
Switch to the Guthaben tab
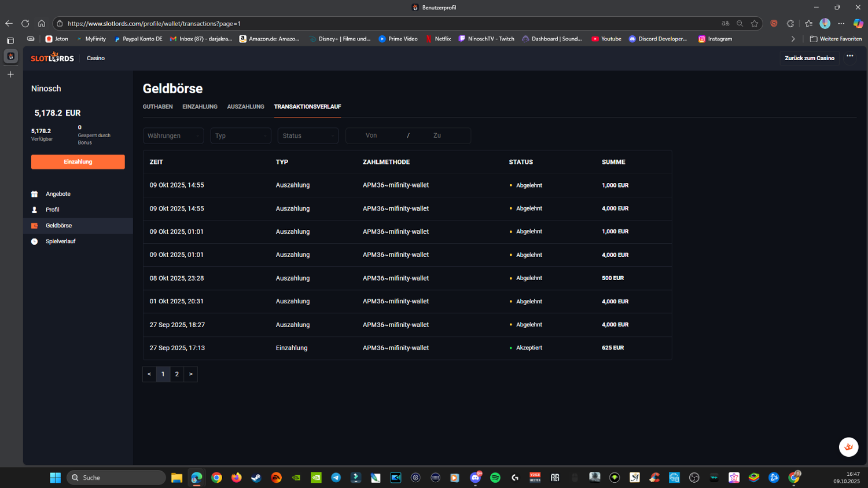[157, 107]
